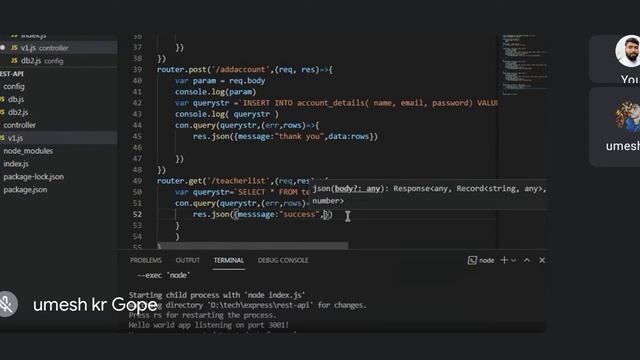640x360 pixels.
Task: Click line number 49 in the gutter
Action: [x=137, y=181]
